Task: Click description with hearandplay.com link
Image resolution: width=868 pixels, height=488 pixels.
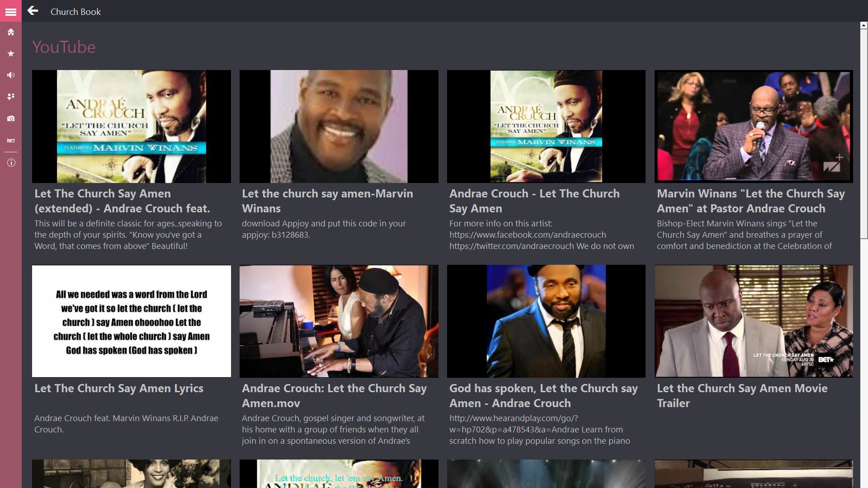Action: point(539,430)
